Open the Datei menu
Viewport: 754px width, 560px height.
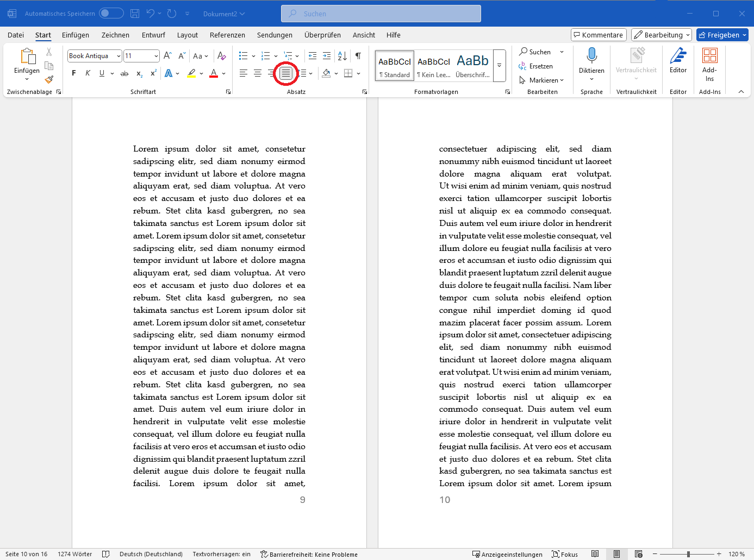click(16, 35)
